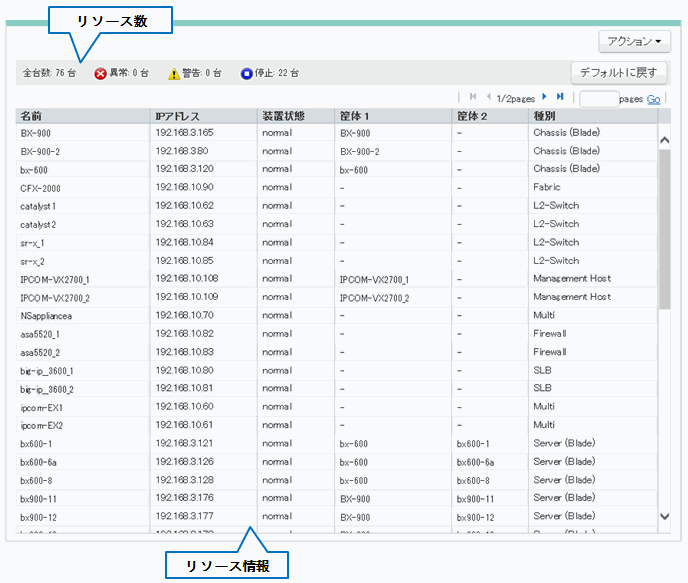Click the 停止: 22 台 count label
This screenshot has height=583, width=688.
point(277,73)
